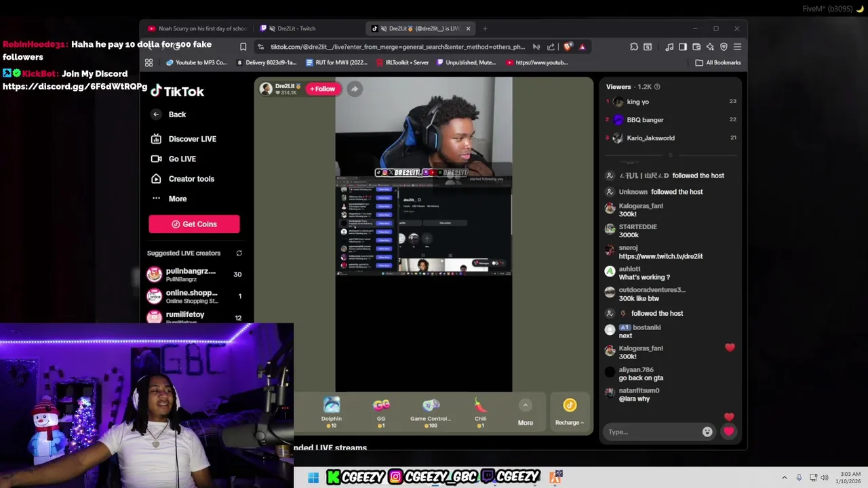Open the Extensions puzzle icon
868x488 pixels.
pyautogui.click(x=634, y=47)
